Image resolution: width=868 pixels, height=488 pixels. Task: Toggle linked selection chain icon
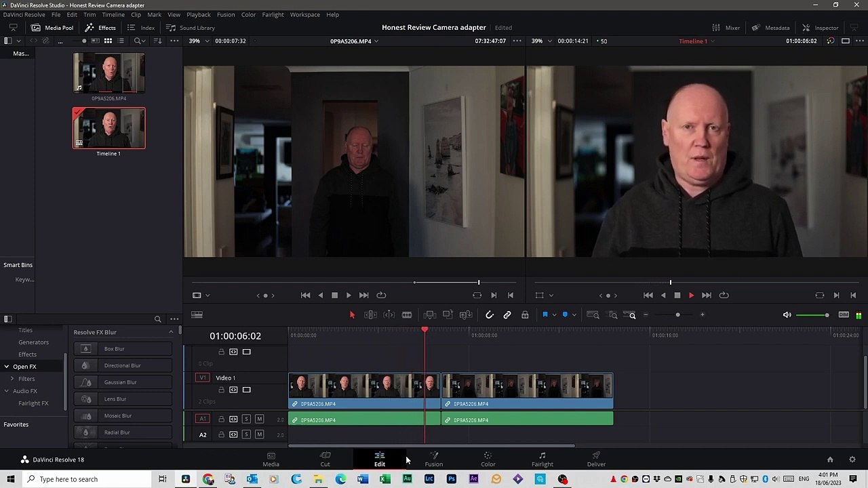tap(507, 314)
